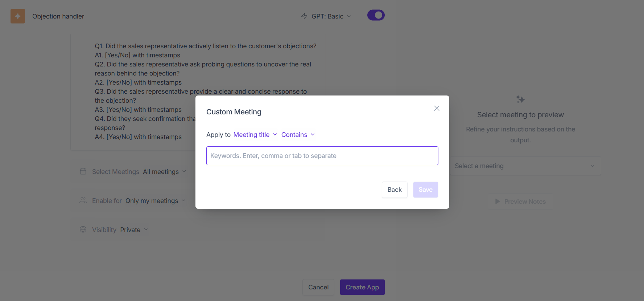This screenshot has width=644, height=301.
Task: Click the play icon in Preview Notes
Action: click(498, 202)
